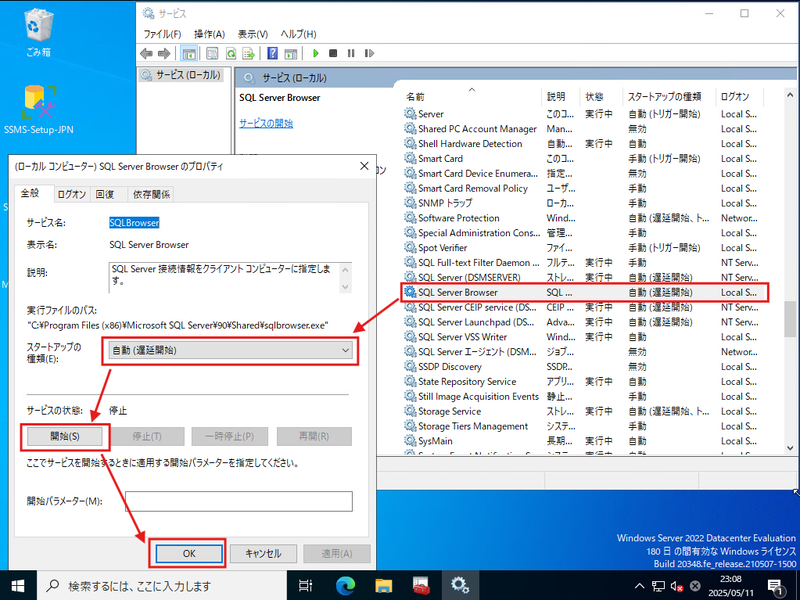Open the ヘルプ(H) menu
The height and width of the screenshot is (600, 800).
[298, 34]
